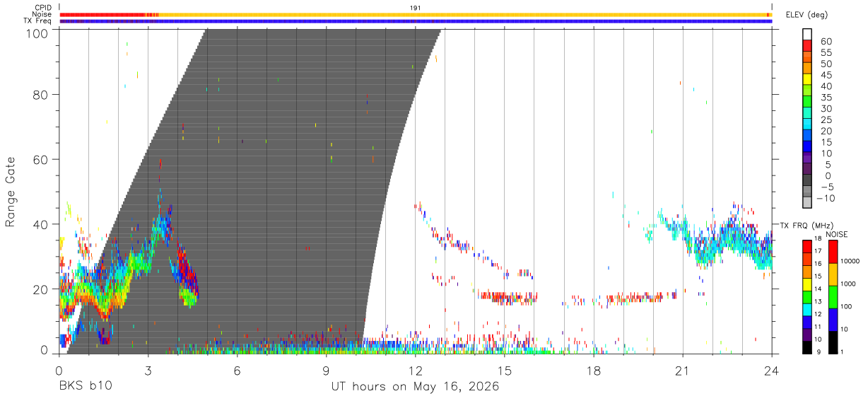Image resolution: width=868 pixels, height=401 pixels.
Task: Click the '10000' label on NOISE colorbar
Action: click(x=851, y=262)
